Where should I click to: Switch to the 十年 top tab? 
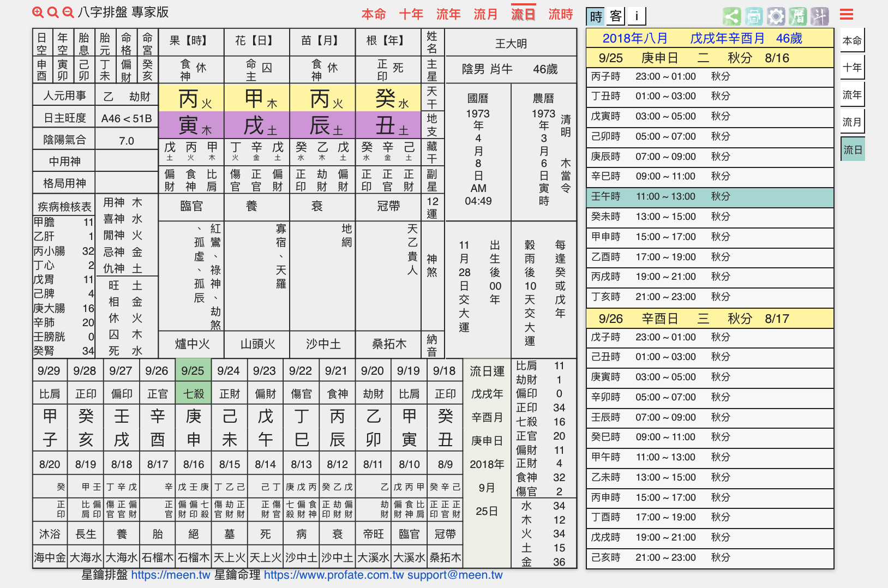[x=411, y=15]
